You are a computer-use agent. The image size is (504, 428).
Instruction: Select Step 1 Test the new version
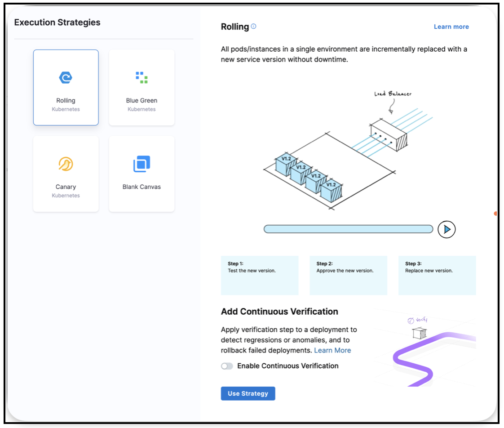point(260,275)
